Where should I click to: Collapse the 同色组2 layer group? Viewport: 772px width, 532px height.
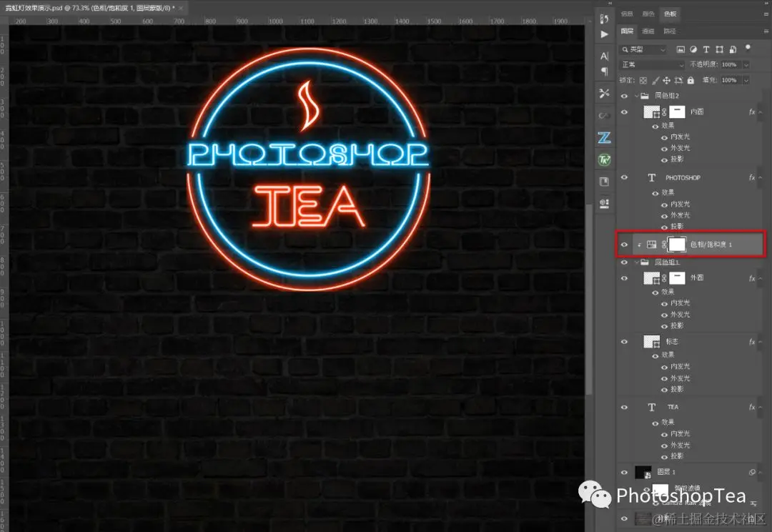coord(636,96)
